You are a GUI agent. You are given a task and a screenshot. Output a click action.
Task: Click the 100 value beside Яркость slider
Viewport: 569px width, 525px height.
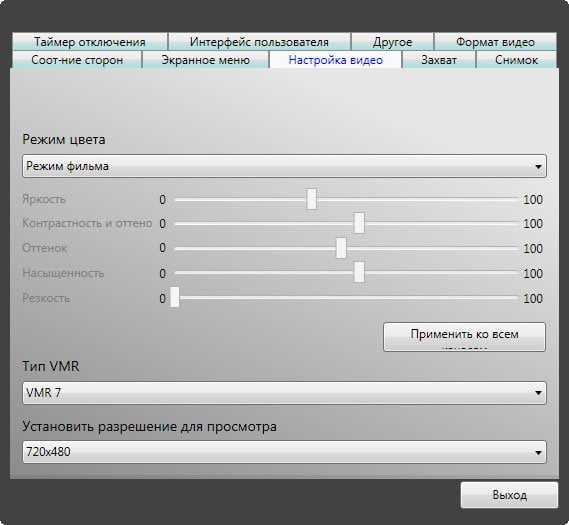(x=533, y=200)
